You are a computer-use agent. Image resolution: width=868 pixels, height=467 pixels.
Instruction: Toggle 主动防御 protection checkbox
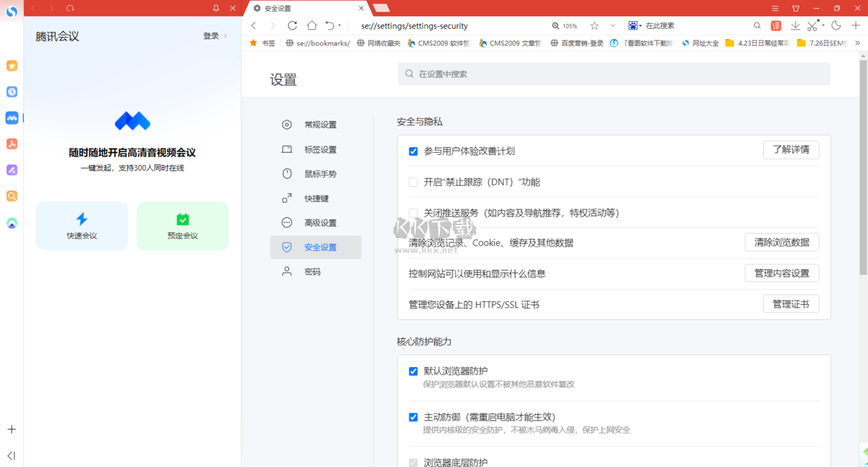pos(413,417)
